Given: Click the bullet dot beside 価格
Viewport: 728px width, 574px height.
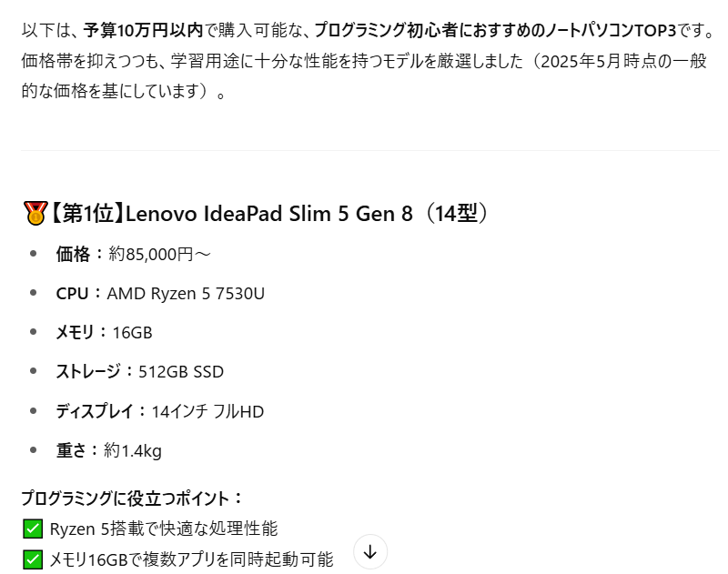Looking at the screenshot, I should 35,254.
